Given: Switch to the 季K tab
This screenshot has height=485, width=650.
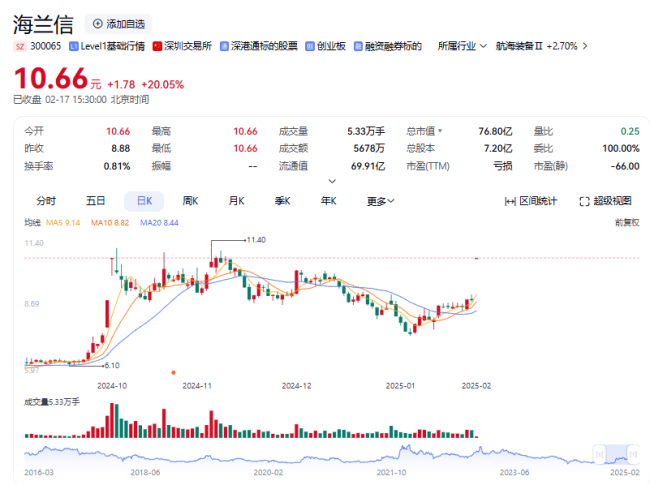Looking at the screenshot, I should (x=282, y=201).
